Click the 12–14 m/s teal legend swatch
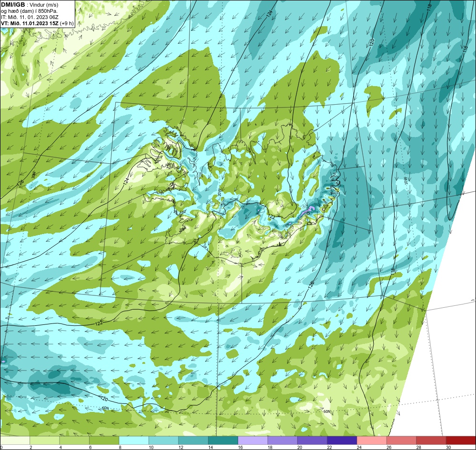The image size is (476, 450). click(193, 440)
